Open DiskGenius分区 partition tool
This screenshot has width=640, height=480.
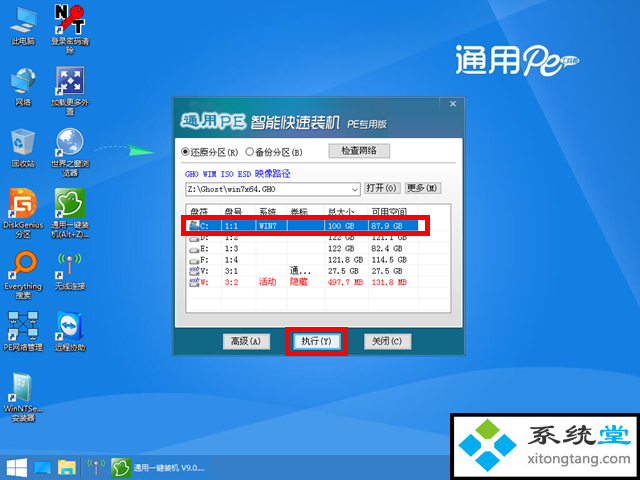[23, 213]
